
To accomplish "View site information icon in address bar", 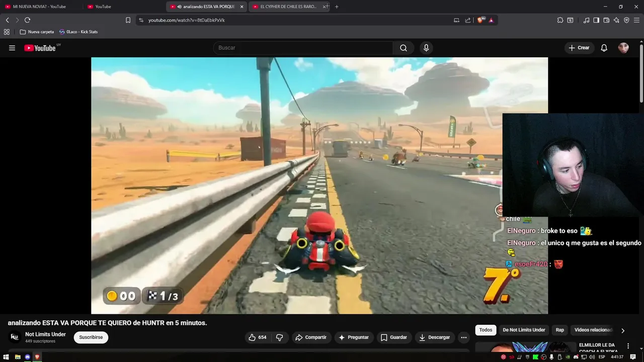I will [141, 20].
